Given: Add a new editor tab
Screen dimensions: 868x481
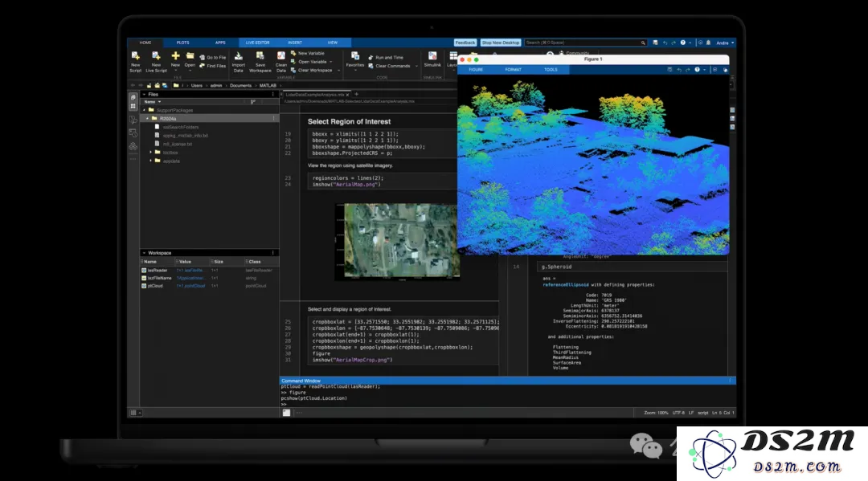Looking at the screenshot, I should click(x=357, y=94).
